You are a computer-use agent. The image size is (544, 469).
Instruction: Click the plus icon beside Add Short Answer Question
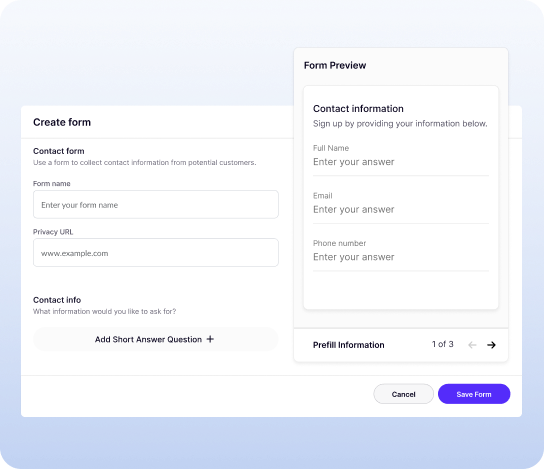pyautogui.click(x=210, y=339)
